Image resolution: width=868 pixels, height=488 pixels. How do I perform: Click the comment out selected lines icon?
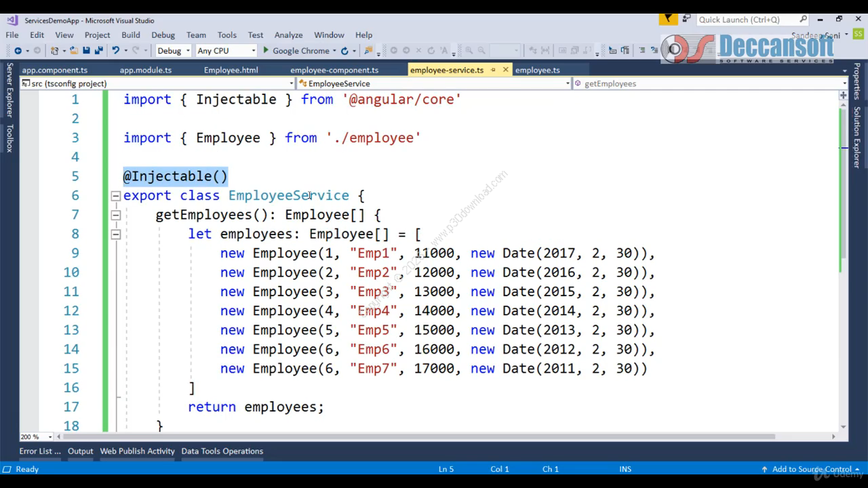(x=642, y=50)
